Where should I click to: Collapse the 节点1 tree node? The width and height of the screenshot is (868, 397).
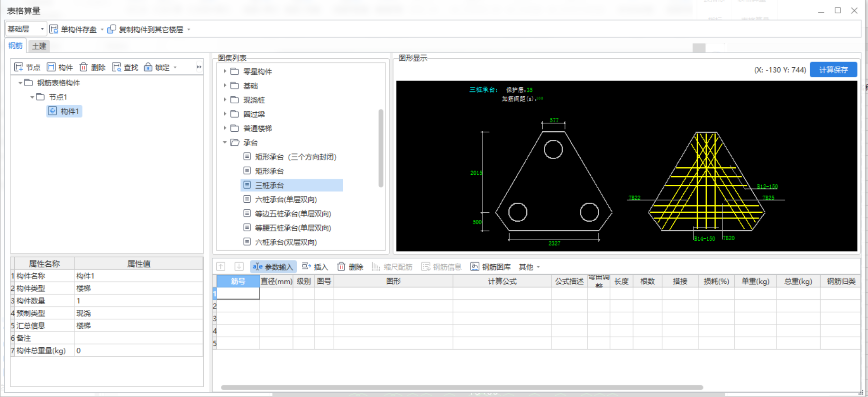click(32, 97)
